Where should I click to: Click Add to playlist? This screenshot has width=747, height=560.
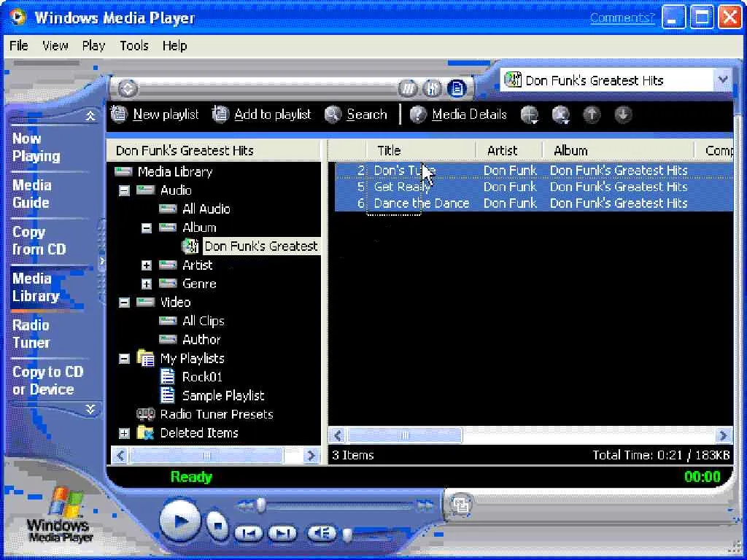[262, 114]
